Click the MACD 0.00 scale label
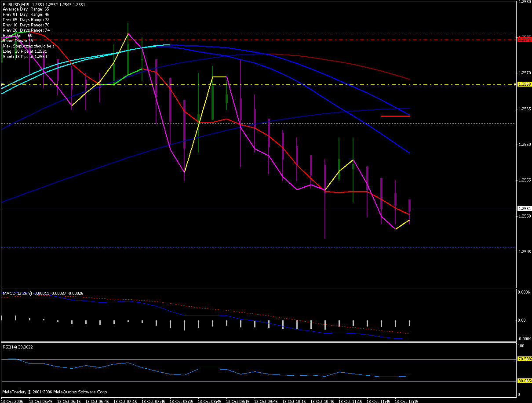 pyautogui.click(x=521, y=320)
